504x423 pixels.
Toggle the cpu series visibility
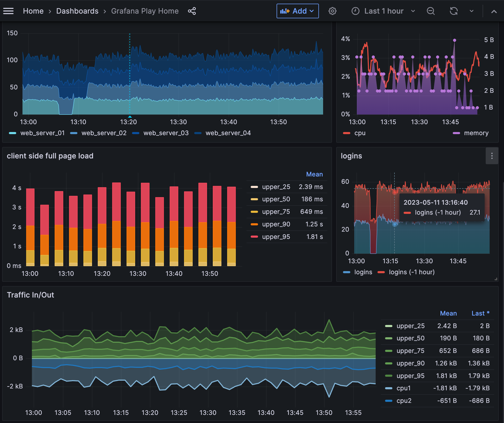[360, 133]
